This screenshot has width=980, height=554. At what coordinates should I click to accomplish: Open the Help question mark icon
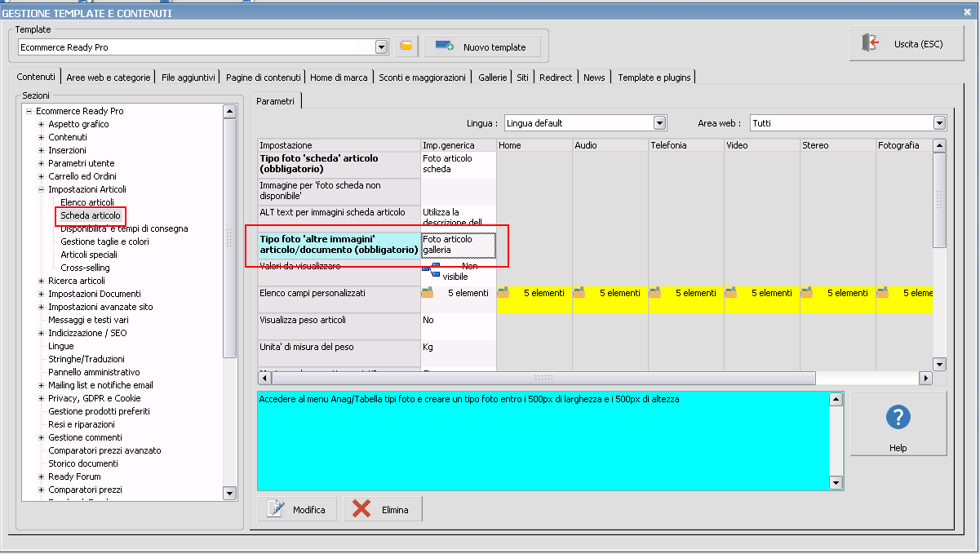point(898,417)
